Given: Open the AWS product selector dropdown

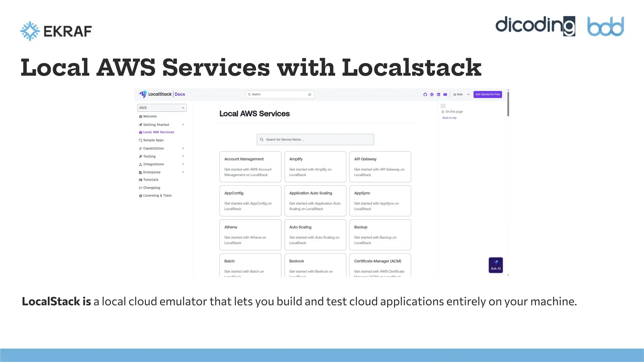Looking at the screenshot, I should click(x=162, y=107).
